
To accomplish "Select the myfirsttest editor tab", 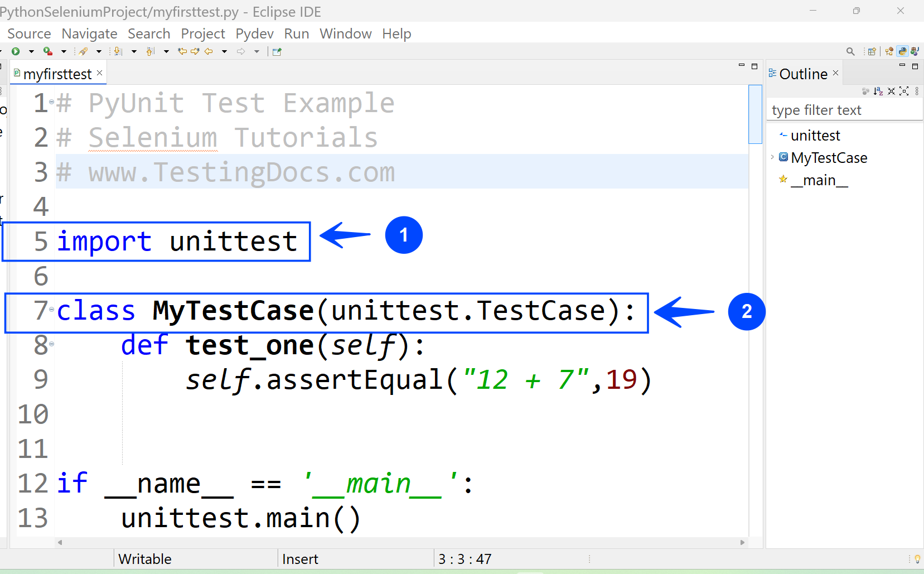I will pos(57,74).
